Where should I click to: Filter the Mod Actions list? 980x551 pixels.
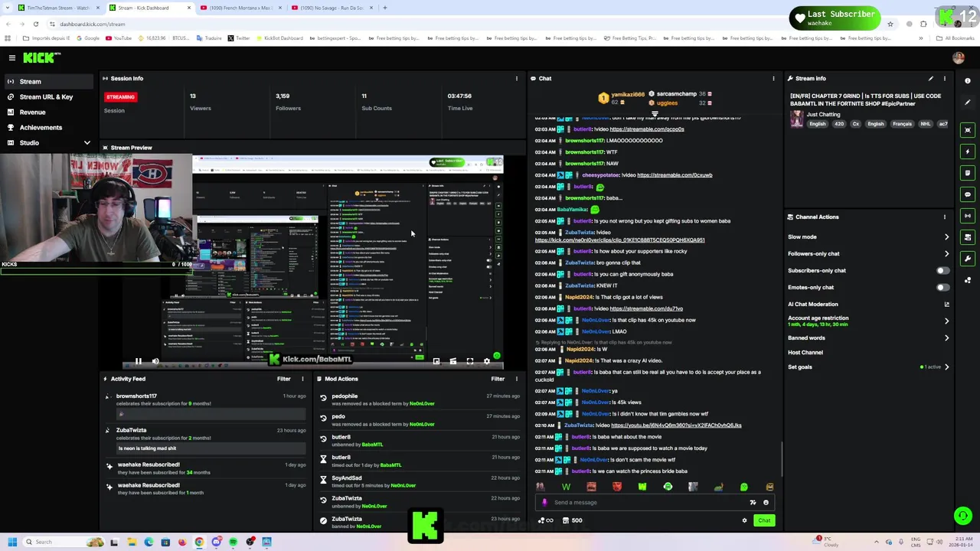point(498,379)
